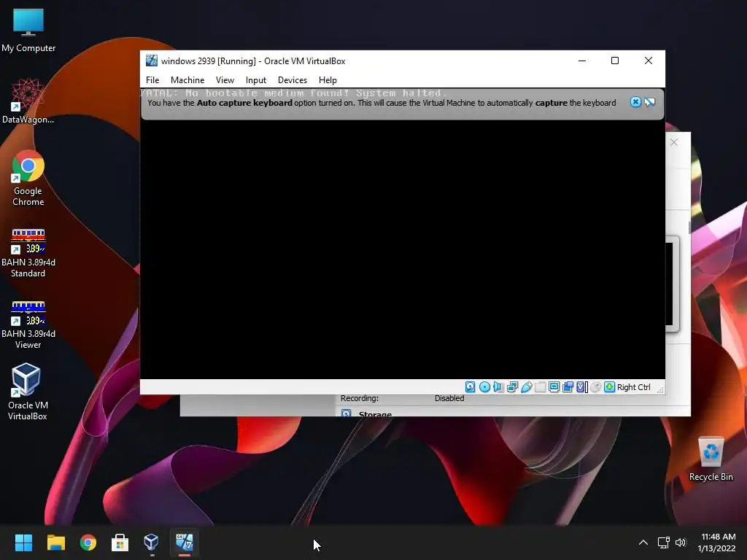Viewport: 747px width, 560px height.
Task: Open Chrome from the taskbar
Action: coord(88,542)
